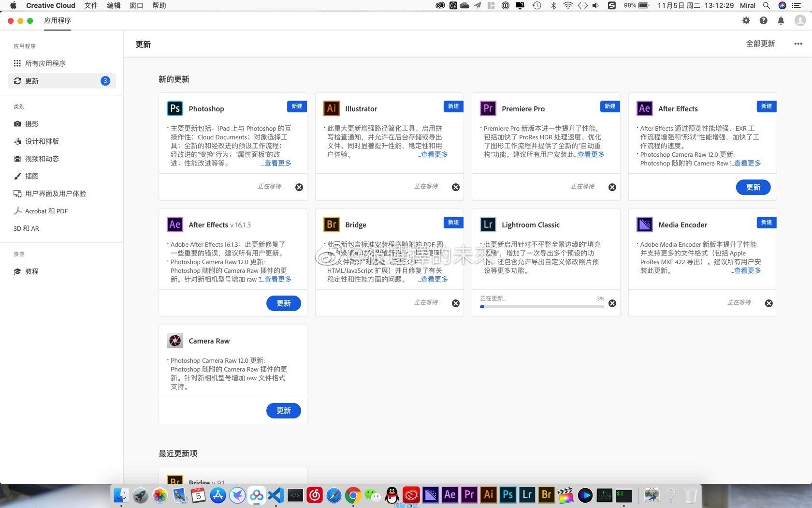812x508 pixels.
Task: Click the After Effects new version icon
Action: [x=645, y=108]
